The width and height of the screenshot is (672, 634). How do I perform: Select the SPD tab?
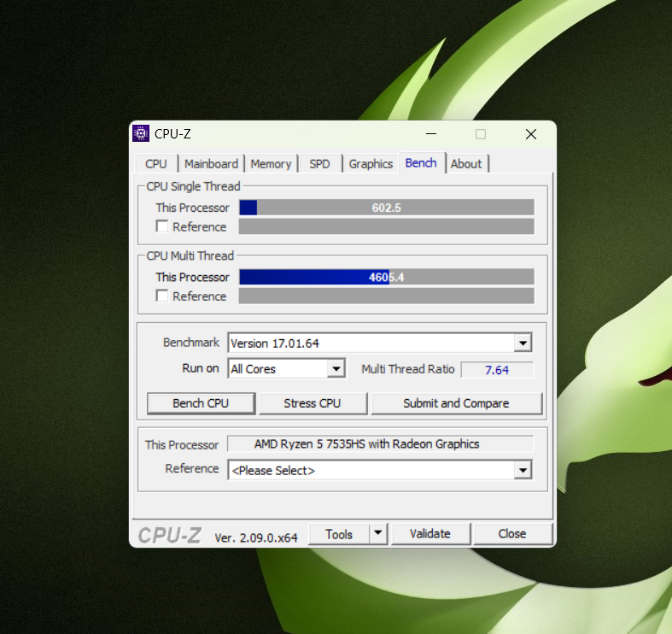pyautogui.click(x=319, y=164)
